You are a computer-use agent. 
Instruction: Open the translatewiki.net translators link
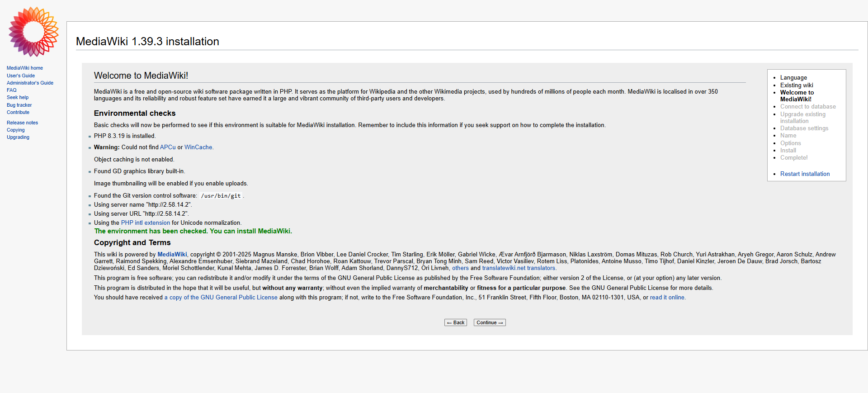pyautogui.click(x=519, y=268)
